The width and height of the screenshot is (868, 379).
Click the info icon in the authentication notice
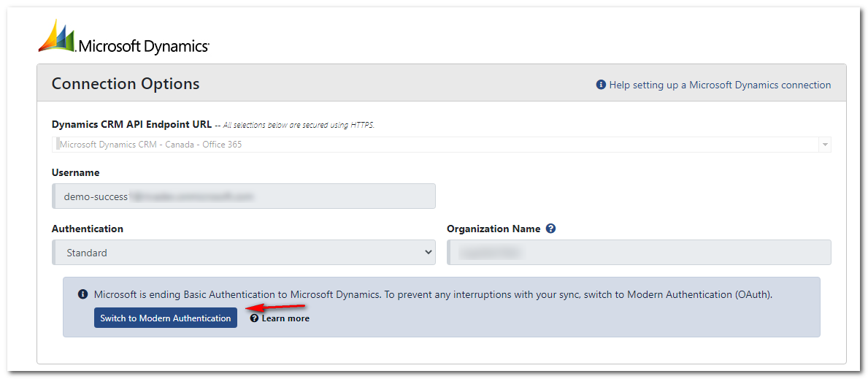click(82, 295)
